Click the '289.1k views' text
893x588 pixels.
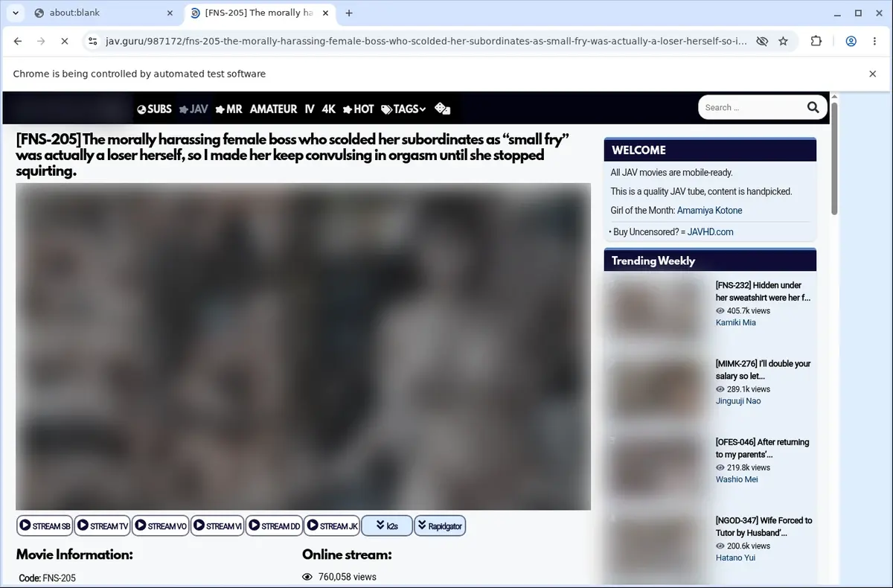749,389
